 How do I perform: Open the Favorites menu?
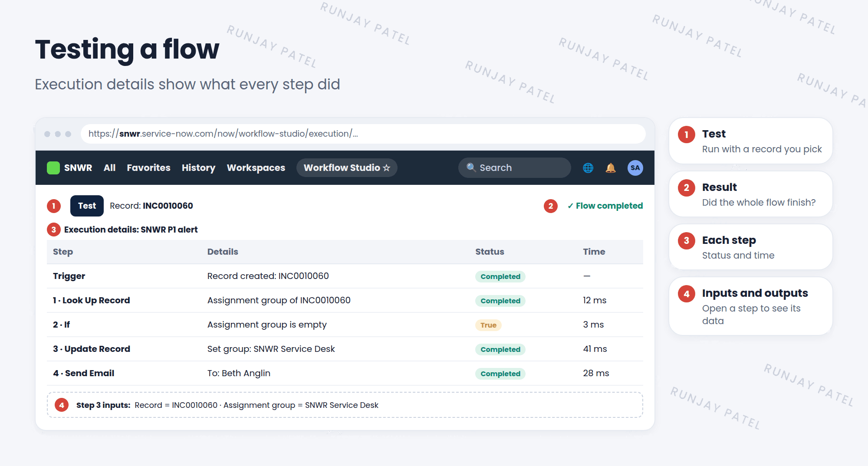(x=148, y=168)
